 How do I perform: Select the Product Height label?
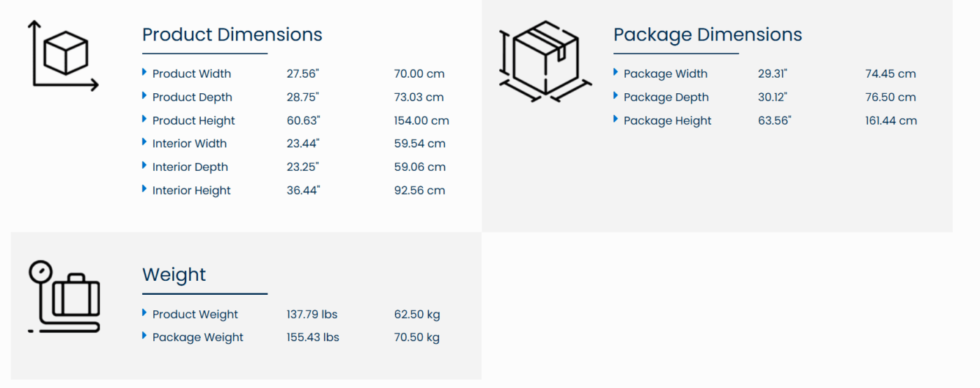tap(193, 120)
